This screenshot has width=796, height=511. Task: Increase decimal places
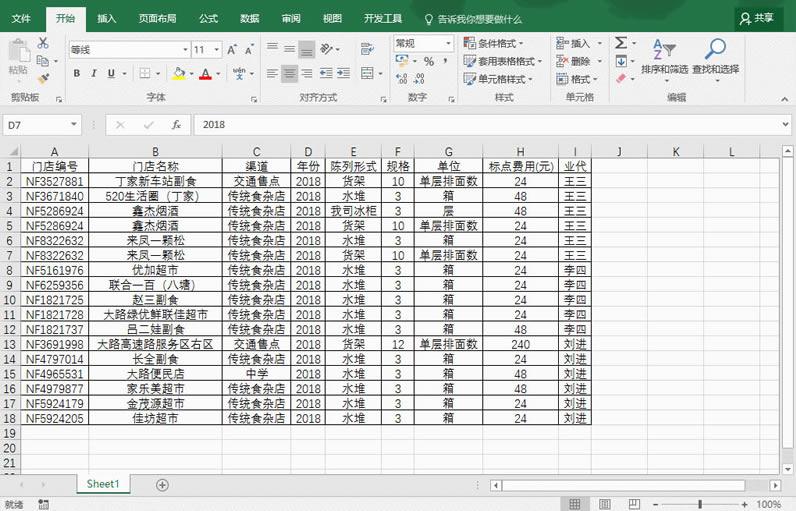click(x=402, y=79)
